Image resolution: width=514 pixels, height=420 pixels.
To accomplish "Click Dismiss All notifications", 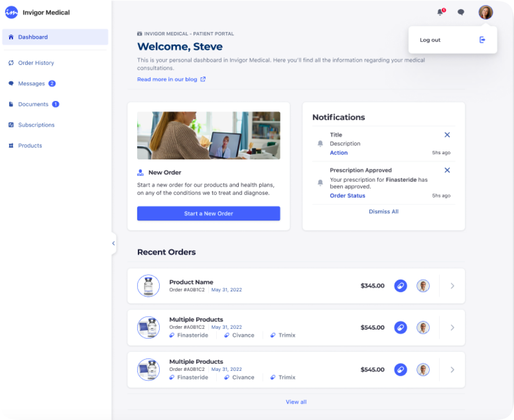I will point(384,211).
